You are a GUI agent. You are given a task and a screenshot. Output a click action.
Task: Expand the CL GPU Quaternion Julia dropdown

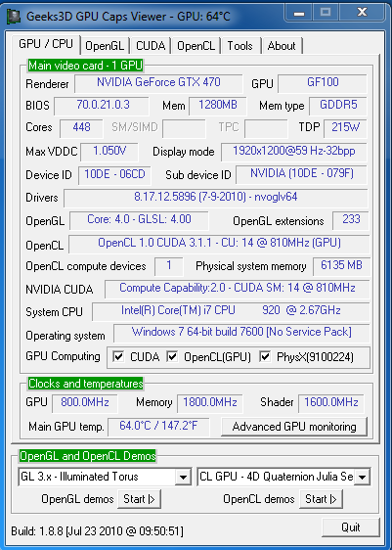pyautogui.click(x=363, y=477)
